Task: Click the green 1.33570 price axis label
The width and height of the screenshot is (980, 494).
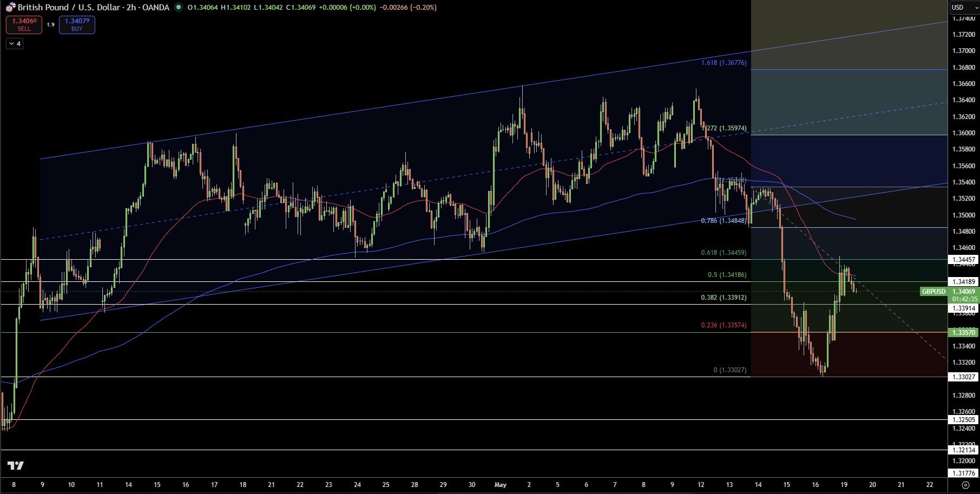Action: pos(964,332)
